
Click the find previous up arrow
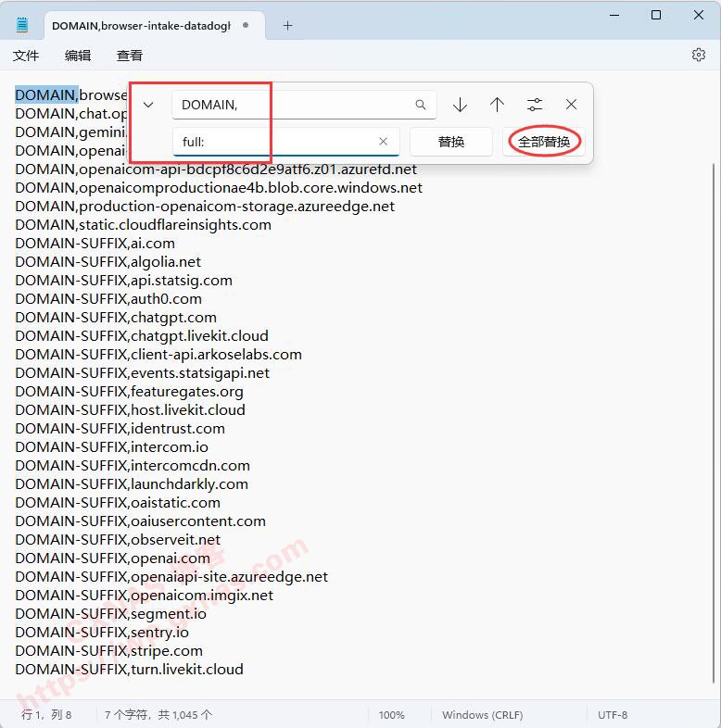coord(497,105)
